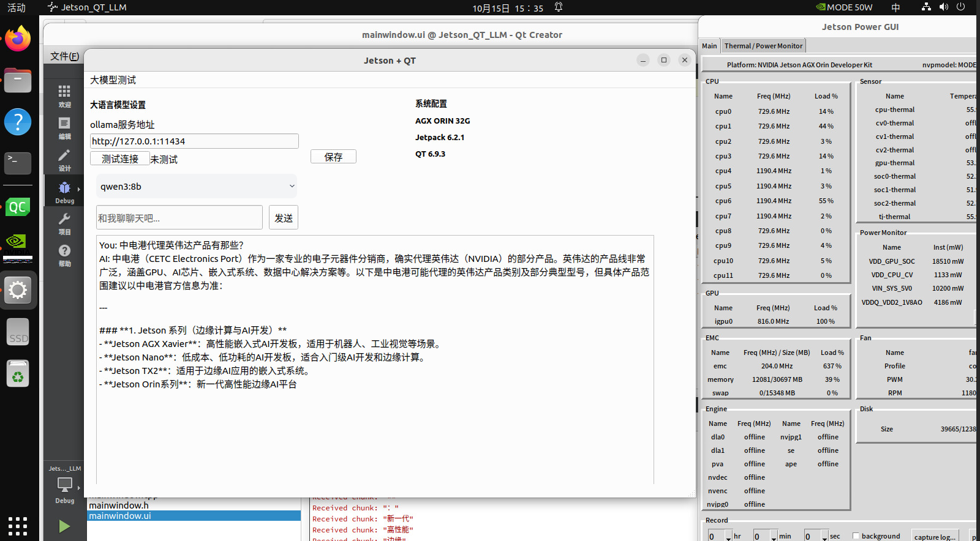Click the memory row in EMC table
Screen dimensions: 980x541
(776, 379)
